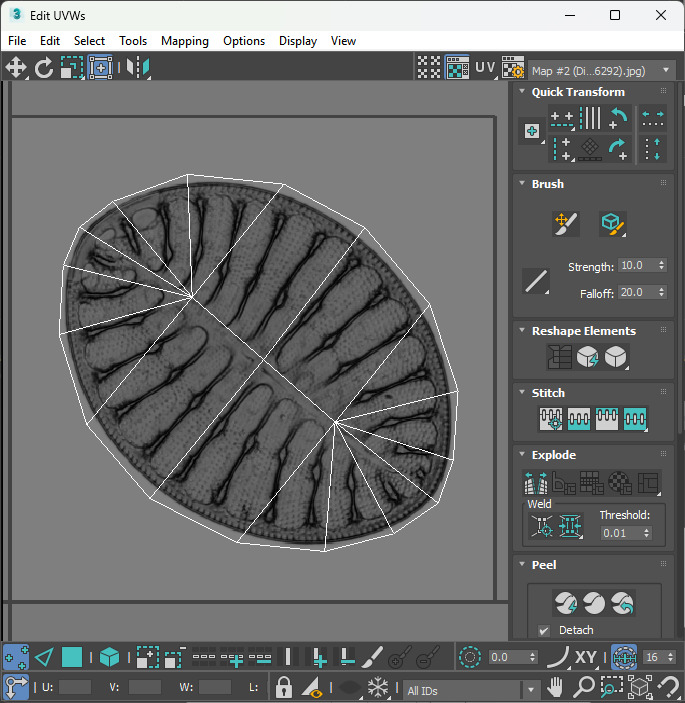Screen dimensions: 685x703
Task: Select the Relax brush icon
Action: [x=613, y=224]
